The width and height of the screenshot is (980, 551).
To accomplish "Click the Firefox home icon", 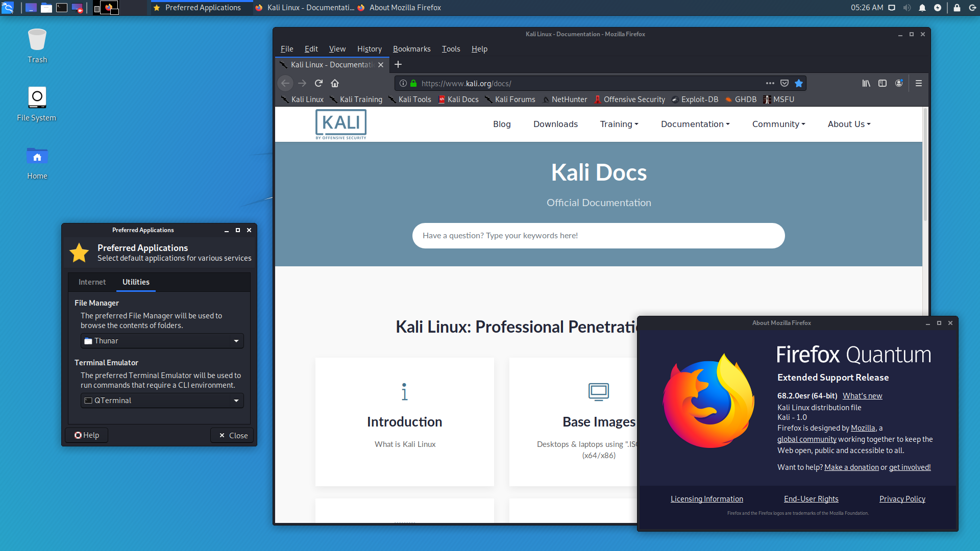I will click(x=335, y=83).
